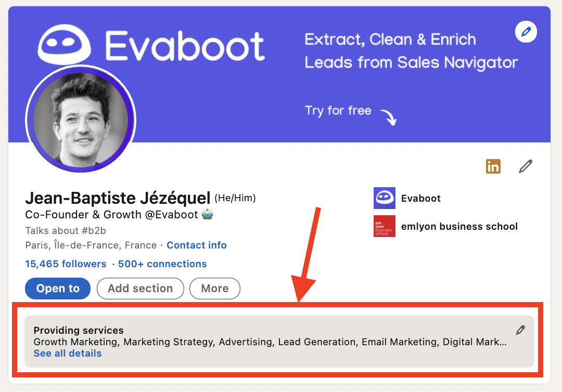Click the (He/Him) pronouns label

click(x=235, y=198)
